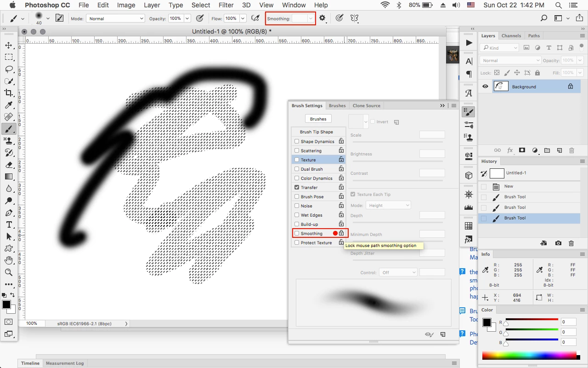Open the Smoothing value dropdown in options bar
This screenshot has height=368, width=588.
(311, 18)
